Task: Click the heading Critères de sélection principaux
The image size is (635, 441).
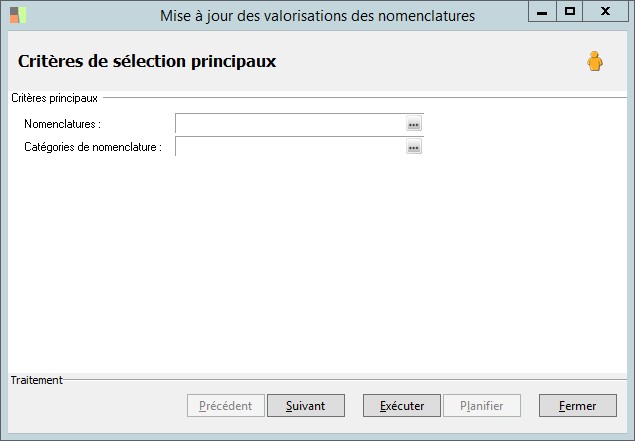Action: tap(147, 61)
